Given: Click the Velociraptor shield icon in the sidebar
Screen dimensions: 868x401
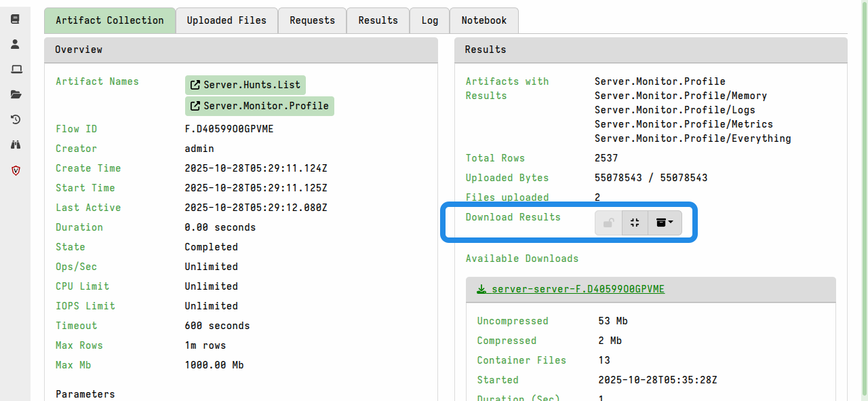Looking at the screenshot, I should pos(15,170).
